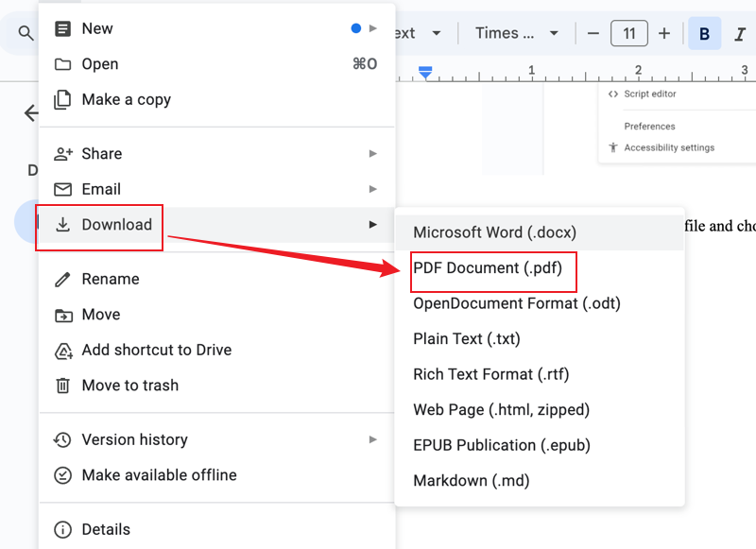This screenshot has width=756, height=549.
Task: Select the Move to trash icon
Action: point(61,385)
